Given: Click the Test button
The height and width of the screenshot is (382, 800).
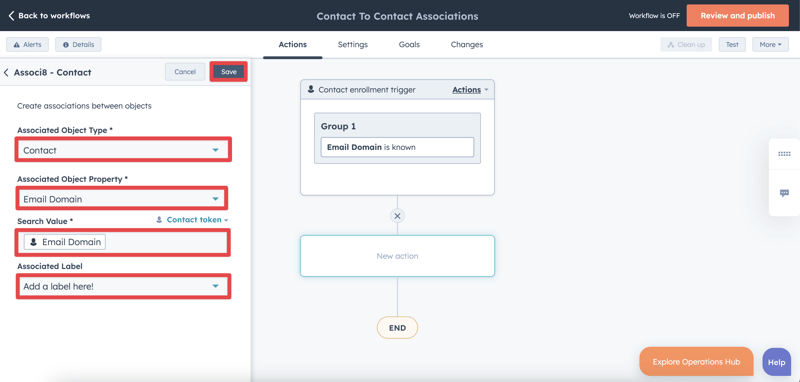Looking at the screenshot, I should pos(732,44).
